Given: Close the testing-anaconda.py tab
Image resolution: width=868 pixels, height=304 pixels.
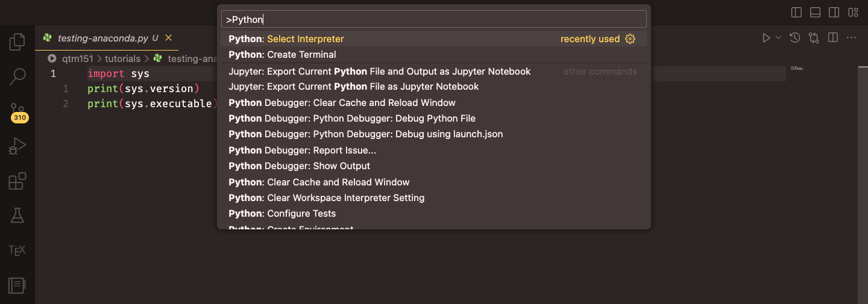Looking at the screenshot, I should 169,38.
